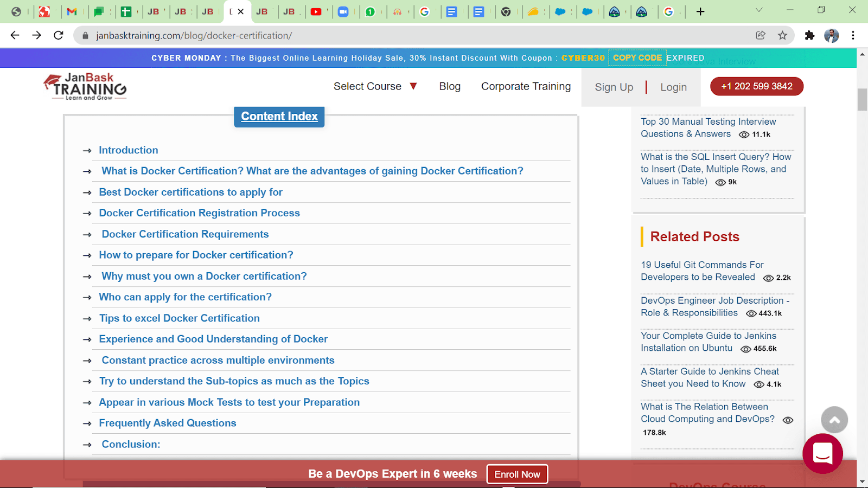
Task: Jump to Frequently Asked Questions
Action: pos(168,423)
